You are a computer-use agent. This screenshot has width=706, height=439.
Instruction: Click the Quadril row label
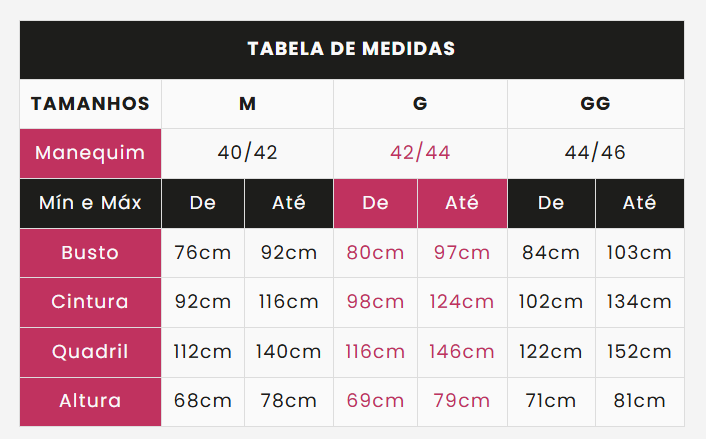click(x=91, y=352)
